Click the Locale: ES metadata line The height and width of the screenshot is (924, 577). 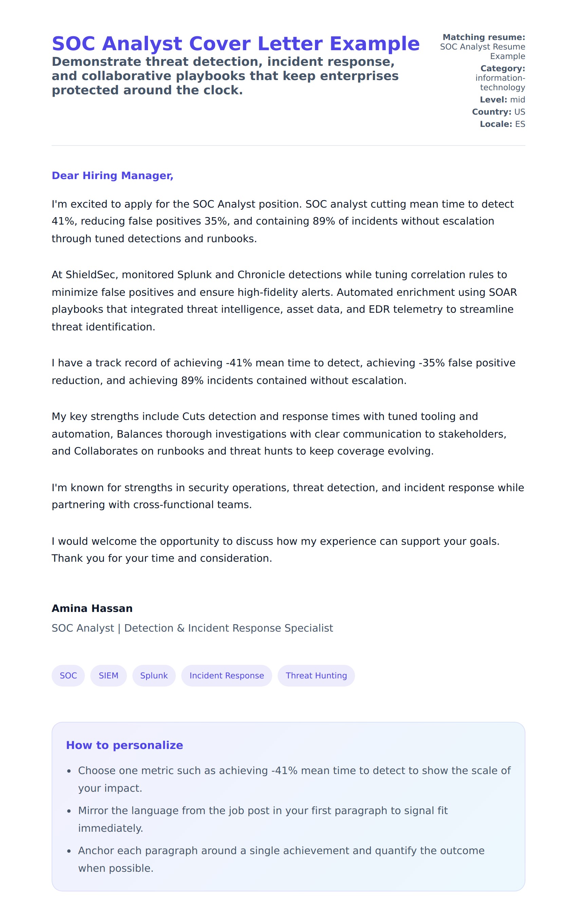502,124
